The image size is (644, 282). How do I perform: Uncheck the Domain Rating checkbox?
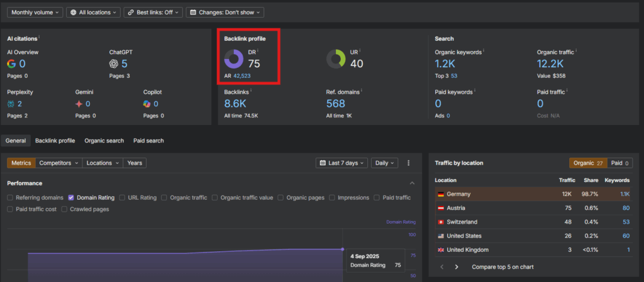coord(71,198)
